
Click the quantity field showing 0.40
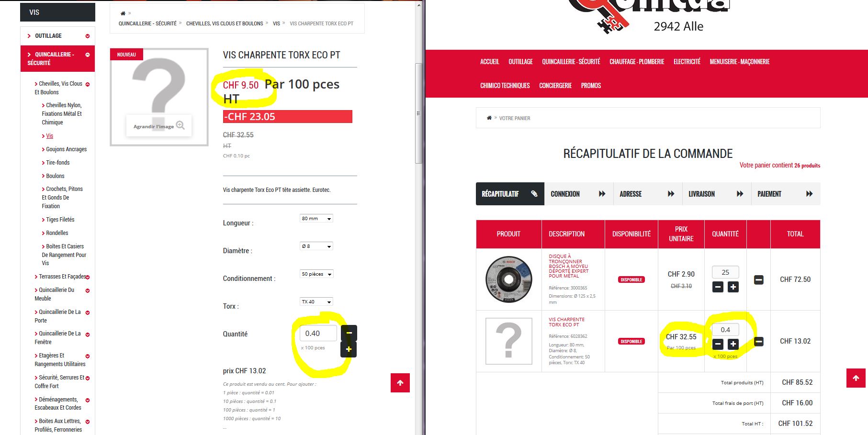[318, 334]
